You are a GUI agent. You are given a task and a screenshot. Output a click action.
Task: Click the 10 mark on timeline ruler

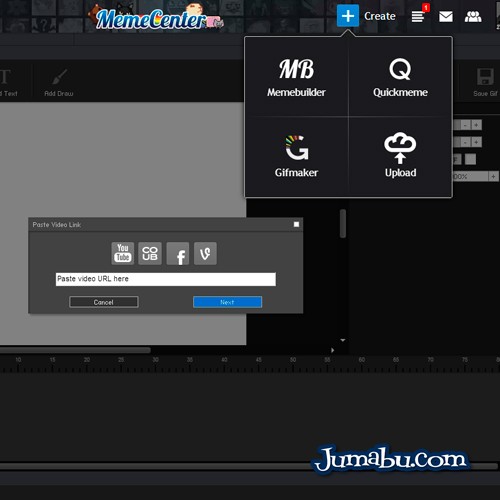(x=18, y=360)
